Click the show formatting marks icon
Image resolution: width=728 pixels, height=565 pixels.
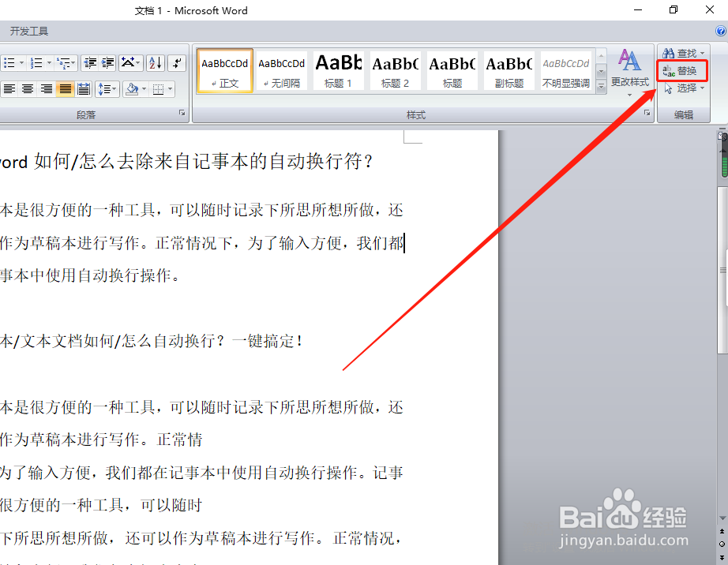[177, 63]
